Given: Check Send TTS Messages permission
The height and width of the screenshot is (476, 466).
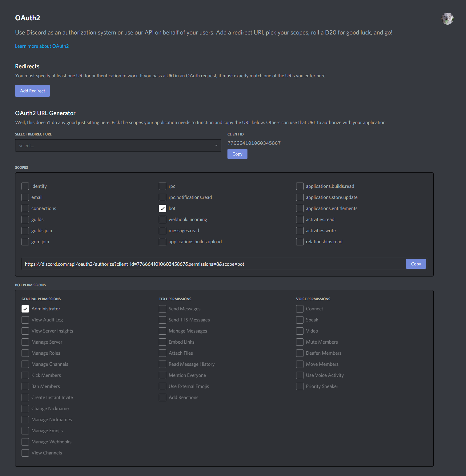Looking at the screenshot, I should click(163, 320).
